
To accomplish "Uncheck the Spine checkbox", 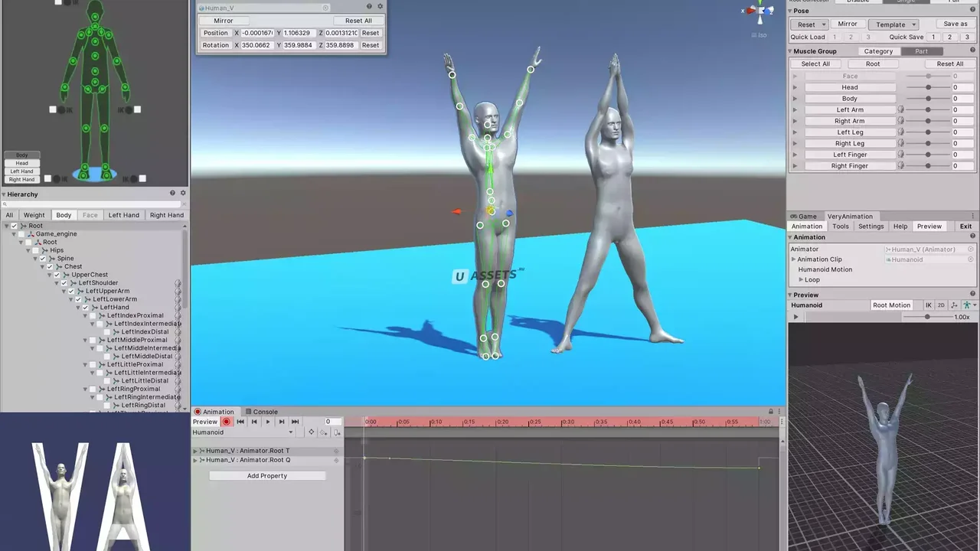I will coord(43,259).
